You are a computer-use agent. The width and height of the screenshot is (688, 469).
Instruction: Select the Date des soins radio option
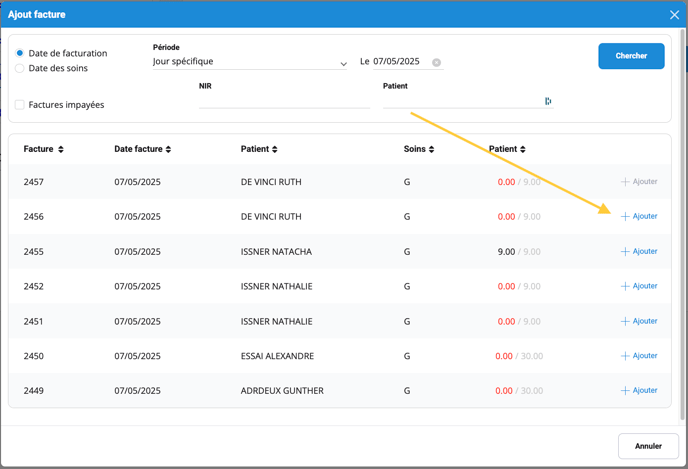tap(20, 68)
